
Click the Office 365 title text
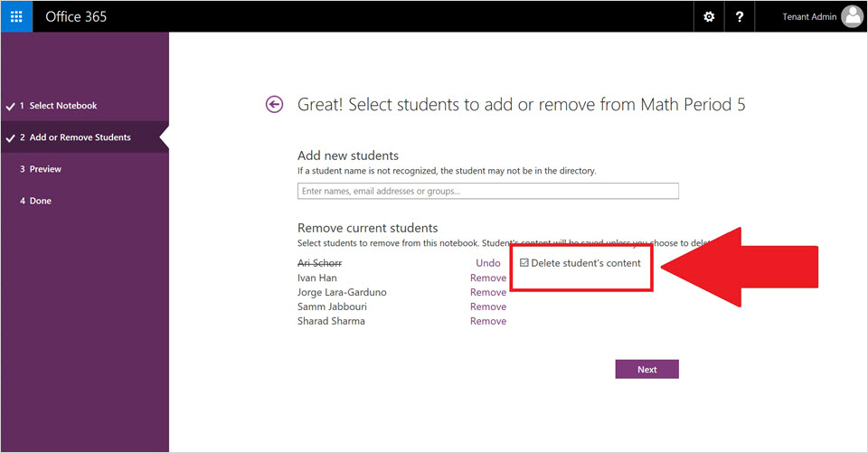[x=77, y=16]
